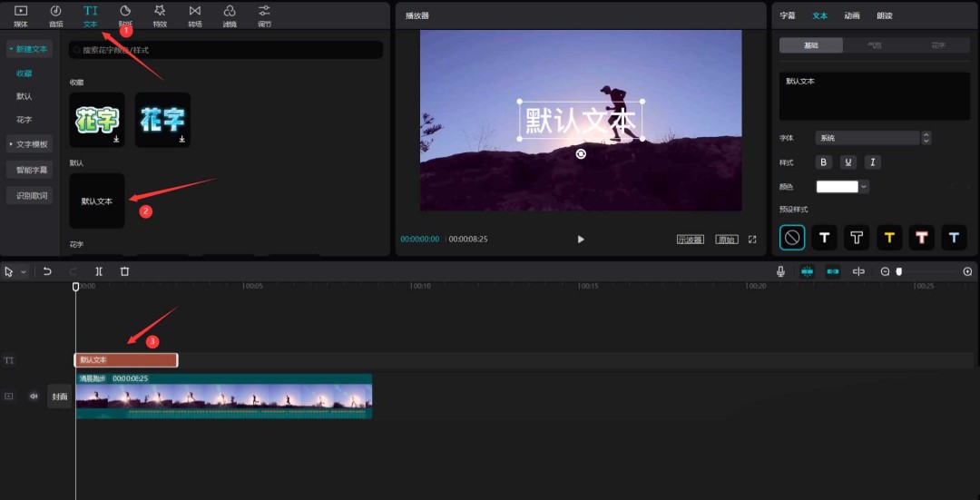Viewport: 980px width, 500px height.
Task: Toggle italic text style
Action: [872, 162]
